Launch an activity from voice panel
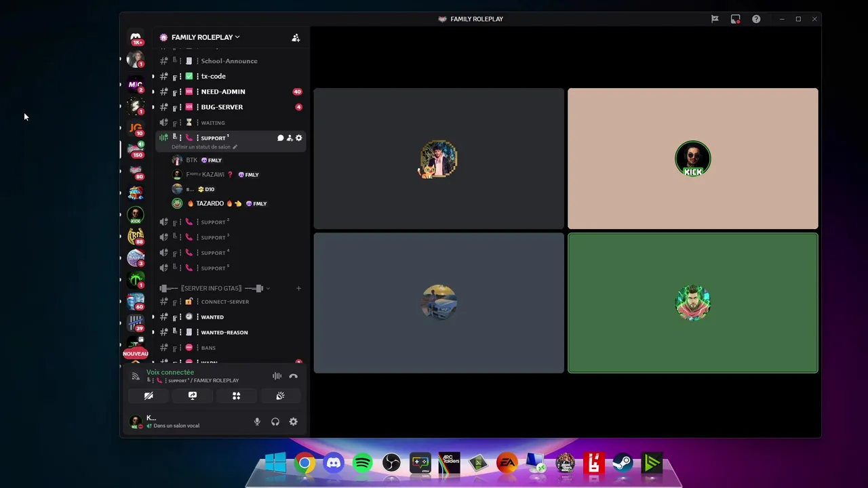 tap(236, 396)
